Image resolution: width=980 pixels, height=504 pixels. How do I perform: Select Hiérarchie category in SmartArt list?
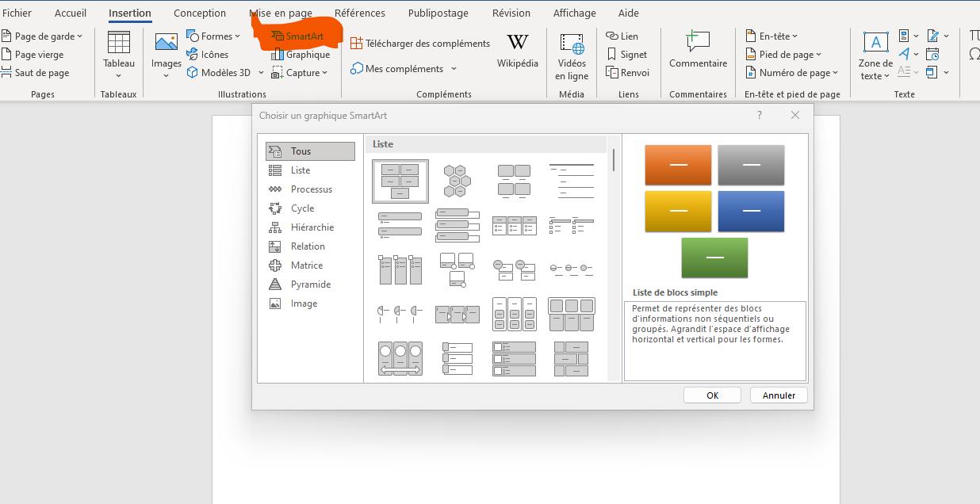click(x=312, y=227)
